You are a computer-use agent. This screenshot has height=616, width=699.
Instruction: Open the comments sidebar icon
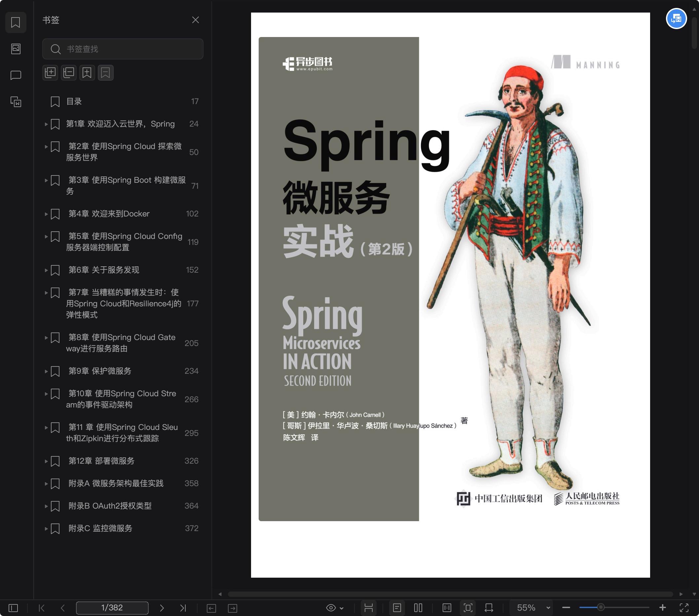tap(16, 75)
